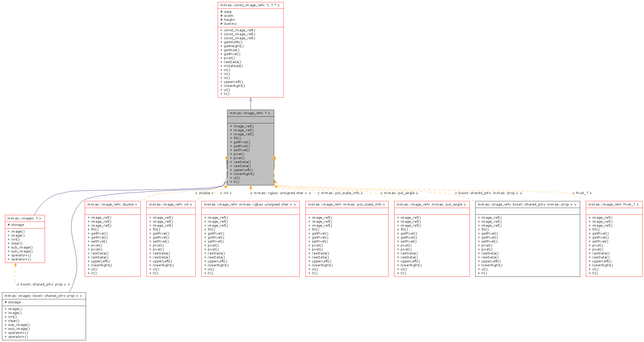644x342 pixels.
Task: Select the mimas::image_ref< double > class node
Action: (x=112, y=205)
